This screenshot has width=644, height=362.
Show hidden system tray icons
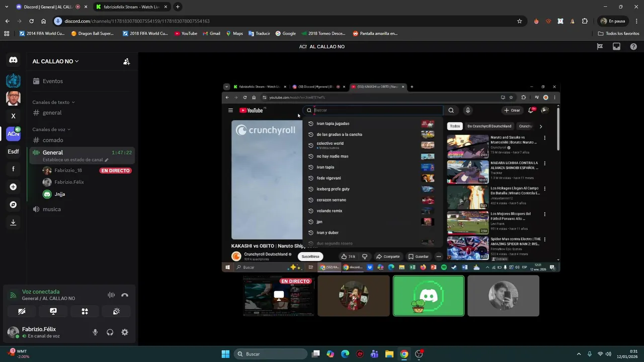[x=579, y=354]
